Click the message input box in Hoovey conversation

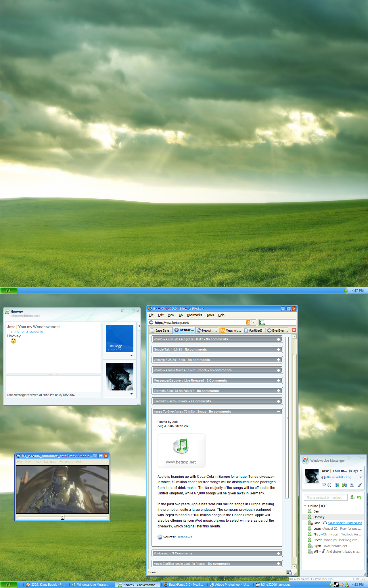[53, 384]
